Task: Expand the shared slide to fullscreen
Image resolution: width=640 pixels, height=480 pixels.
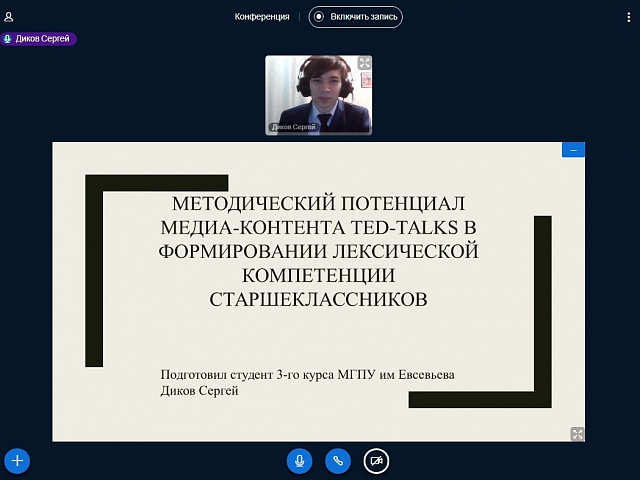Action: [578, 434]
